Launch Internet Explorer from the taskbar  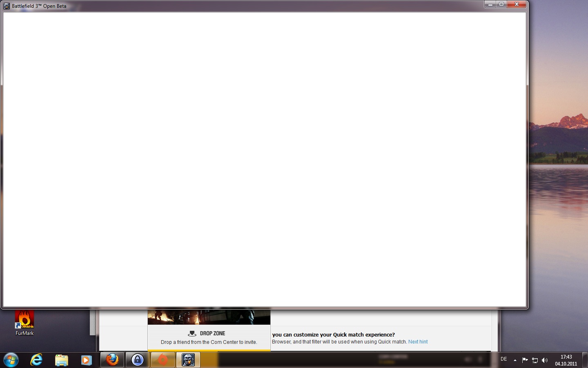pyautogui.click(x=36, y=360)
